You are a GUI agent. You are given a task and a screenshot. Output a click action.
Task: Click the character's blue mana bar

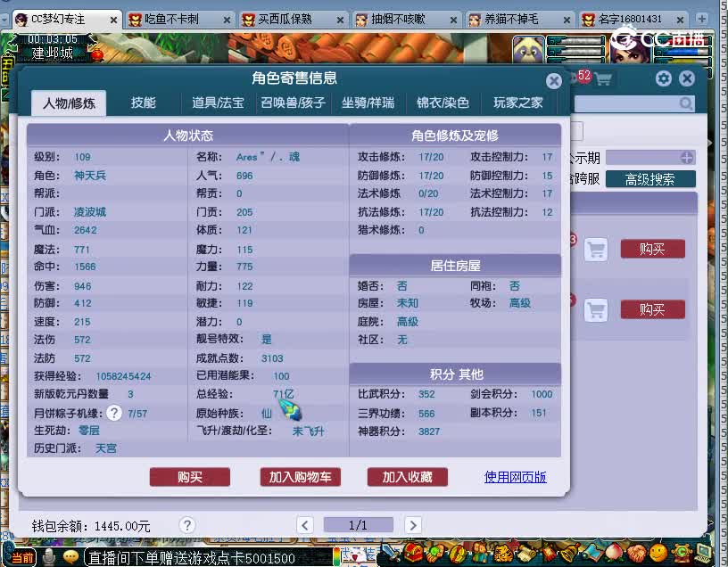click(x=682, y=52)
